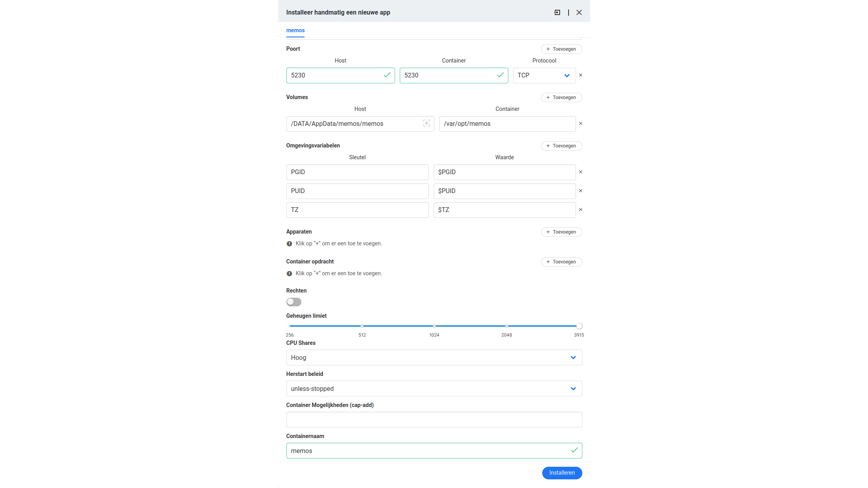
Task: Add a device under Apparaten
Action: 561,232
